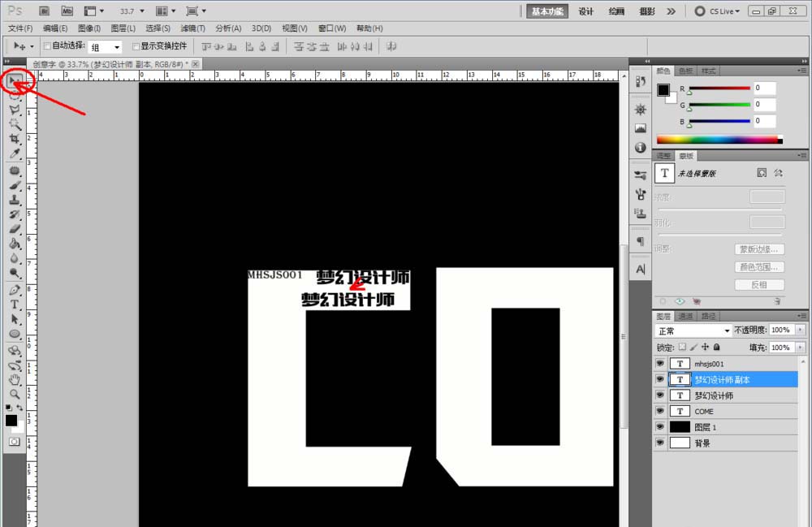Select the Blur tool

click(x=15, y=257)
